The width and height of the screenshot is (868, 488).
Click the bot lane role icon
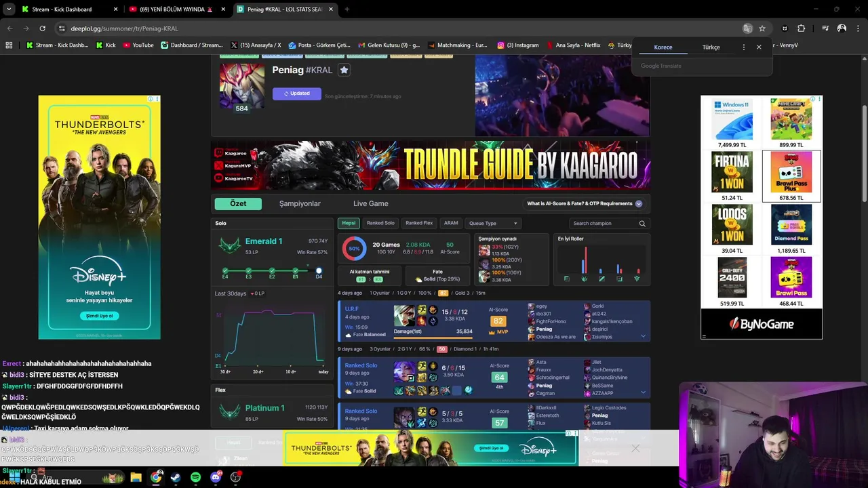619,279
